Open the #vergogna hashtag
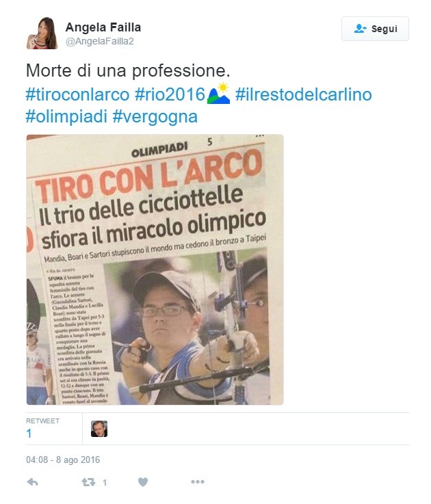431x504 pixels. tap(155, 117)
